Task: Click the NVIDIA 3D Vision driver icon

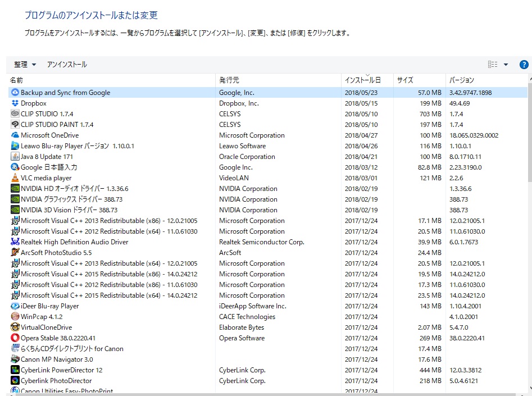Action: tap(15, 210)
